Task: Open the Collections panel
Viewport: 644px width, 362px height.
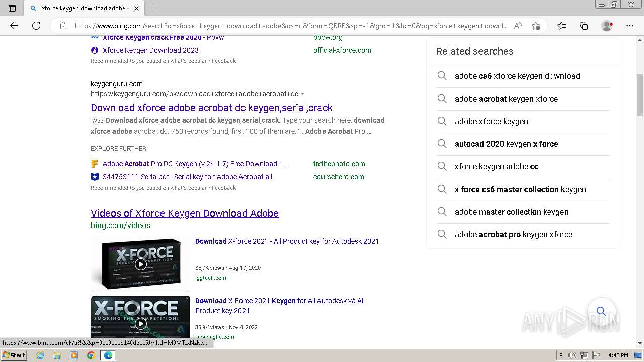Action: click(x=584, y=26)
